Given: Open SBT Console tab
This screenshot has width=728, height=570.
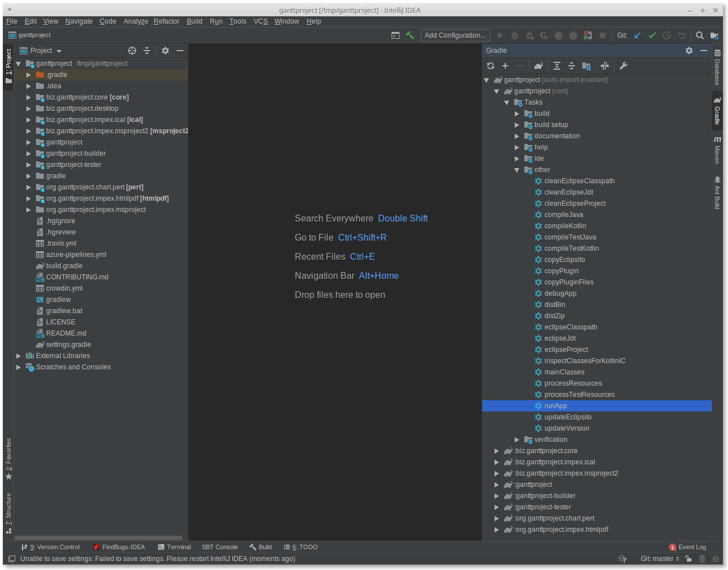Looking at the screenshot, I should click(220, 547).
